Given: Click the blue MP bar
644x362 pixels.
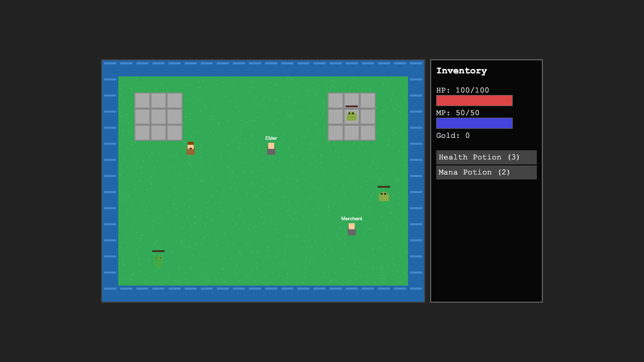Looking at the screenshot, I should [474, 123].
